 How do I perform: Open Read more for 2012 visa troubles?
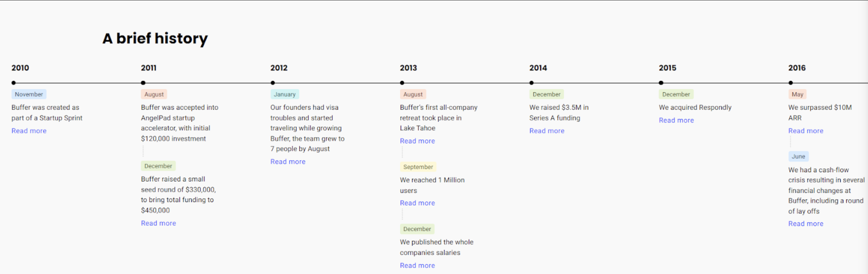pos(288,162)
